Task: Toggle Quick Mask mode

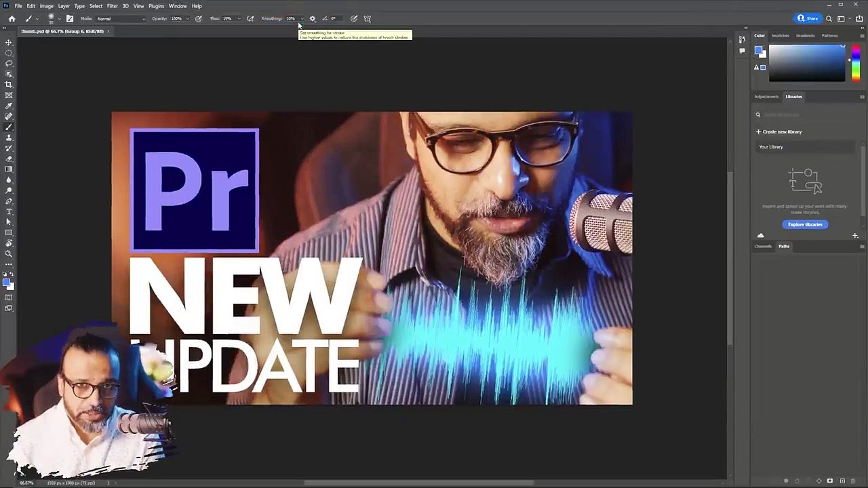Action: 9,298
